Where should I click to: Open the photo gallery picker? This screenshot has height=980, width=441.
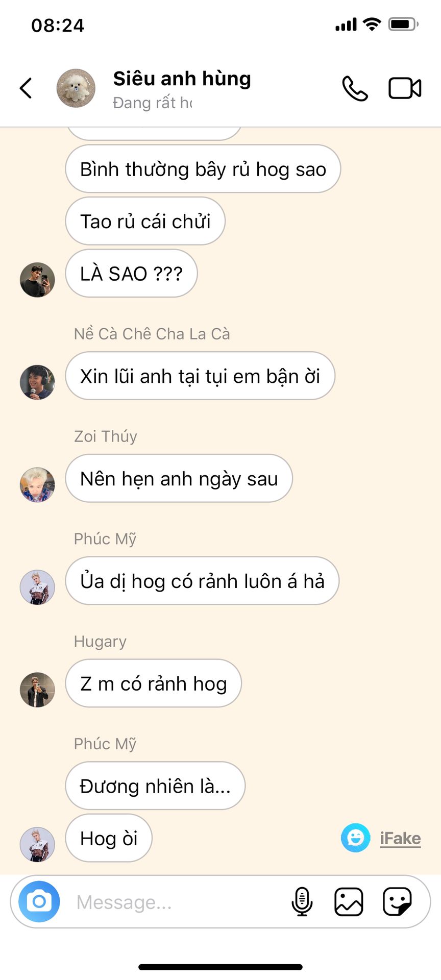click(349, 902)
